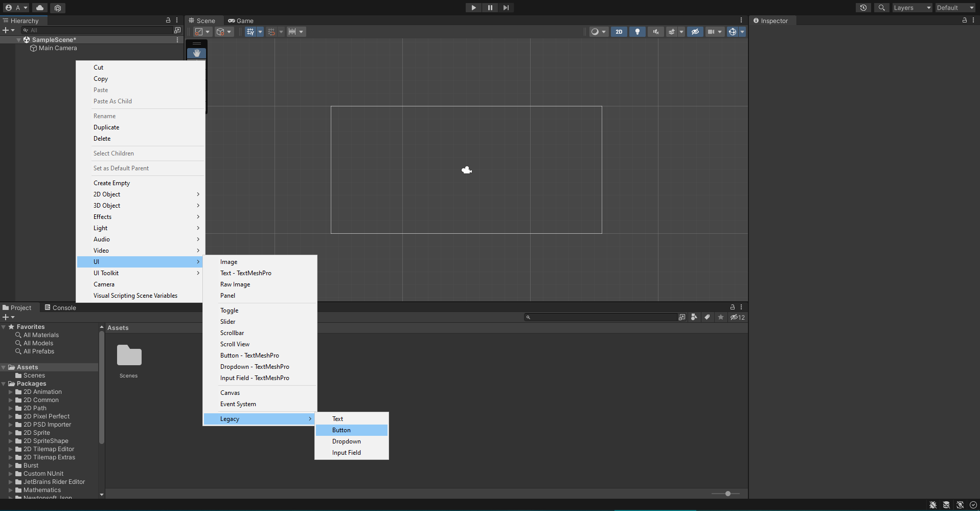
Task: Select the Hand view tool
Action: pyautogui.click(x=196, y=53)
